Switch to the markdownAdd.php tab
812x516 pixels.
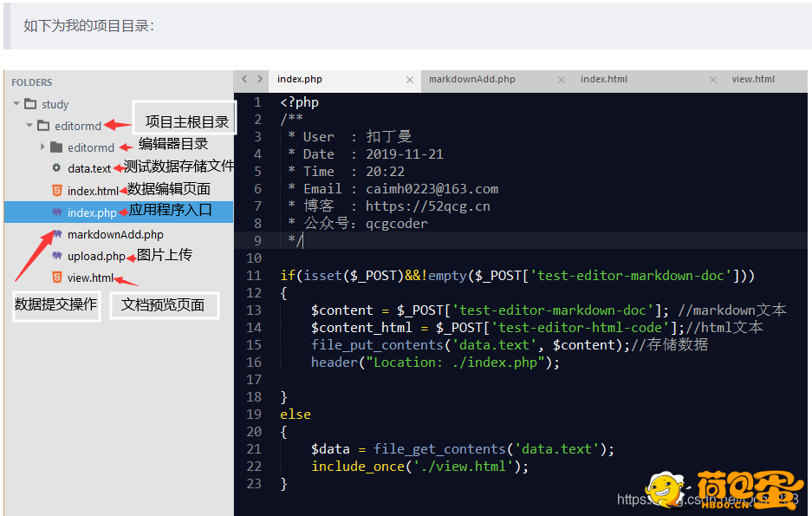click(x=472, y=79)
